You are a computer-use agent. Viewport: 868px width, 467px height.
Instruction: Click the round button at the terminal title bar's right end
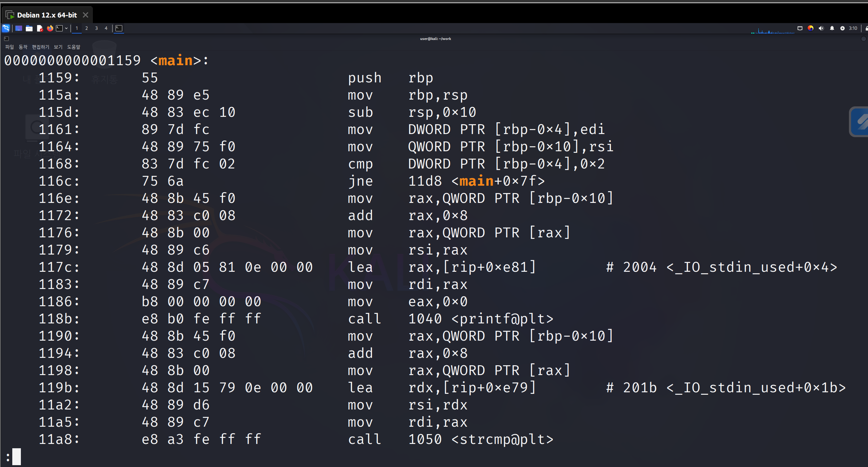tap(863, 39)
